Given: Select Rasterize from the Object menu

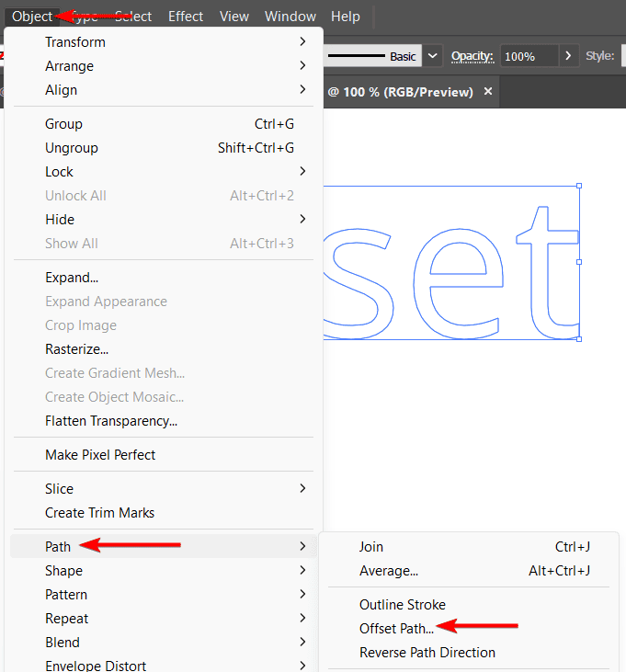Looking at the screenshot, I should pyautogui.click(x=76, y=349).
